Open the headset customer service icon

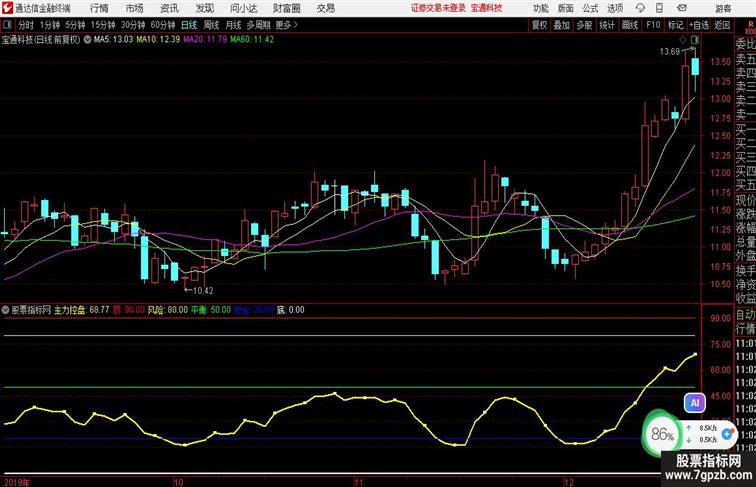pyautogui.click(x=640, y=8)
